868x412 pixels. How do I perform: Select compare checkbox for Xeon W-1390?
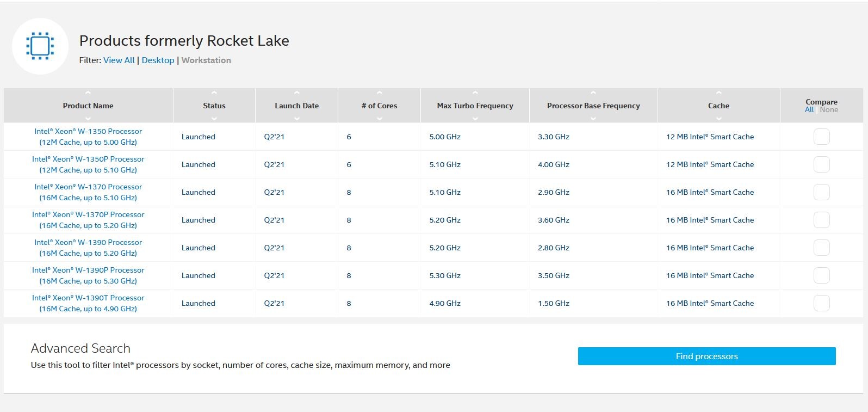pos(821,248)
